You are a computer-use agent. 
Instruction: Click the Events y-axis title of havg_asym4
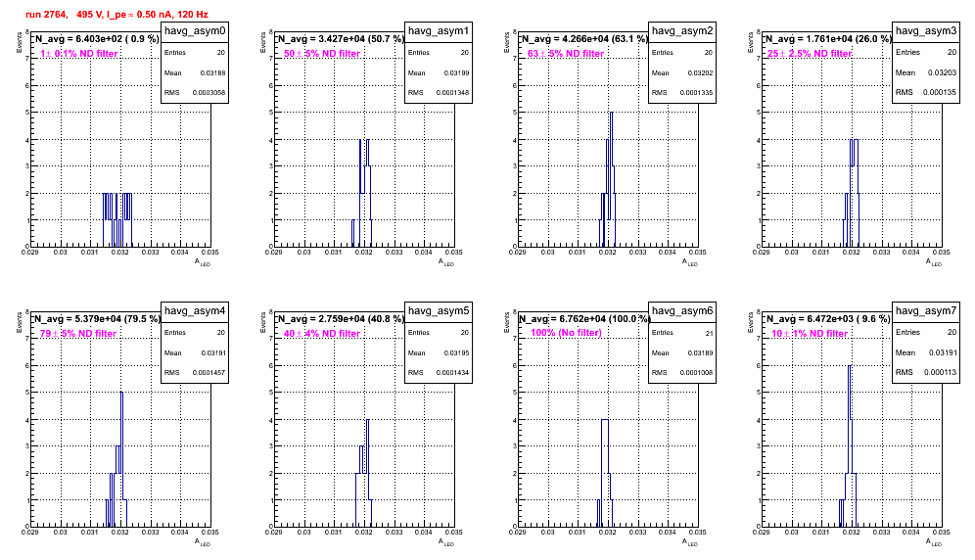click(x=20, y=322)
